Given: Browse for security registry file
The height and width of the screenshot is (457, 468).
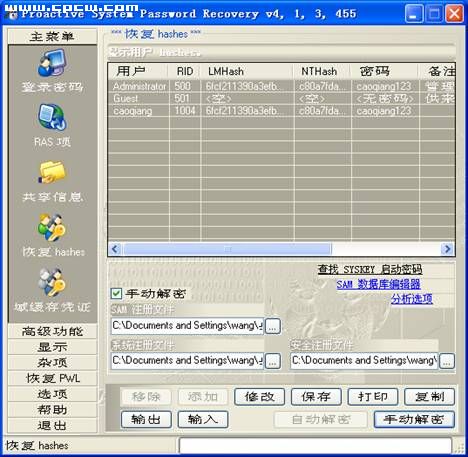Looking at the screenshot, I should tap(447, 361).
